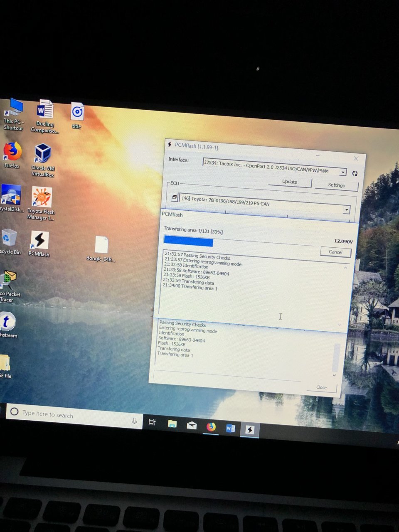Switch to Word on the taskbar
Image resolution: width=399 pixels, height=532 pixels.
pyautogui.click(x=230, y=428)
